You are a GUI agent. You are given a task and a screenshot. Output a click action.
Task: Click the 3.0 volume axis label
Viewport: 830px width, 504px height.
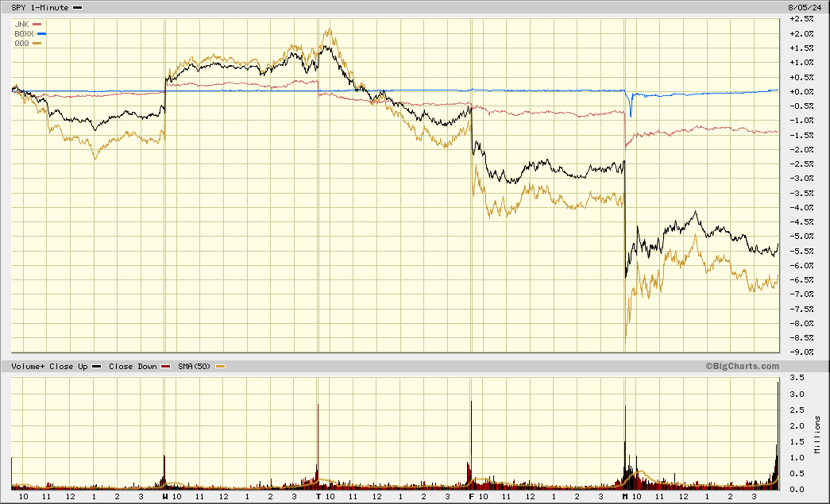pyautogui.click(x=797, y=394)
